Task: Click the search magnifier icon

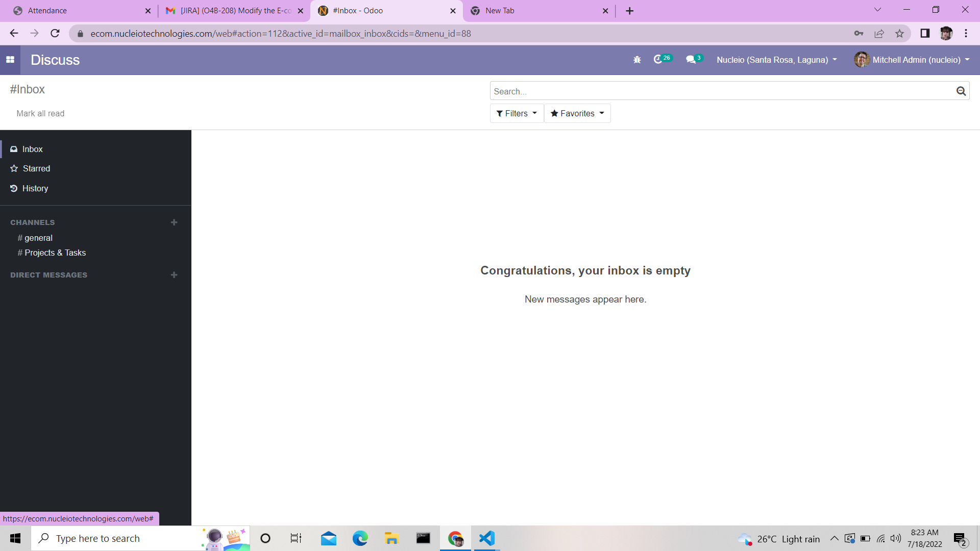Action: pos(961,91)
